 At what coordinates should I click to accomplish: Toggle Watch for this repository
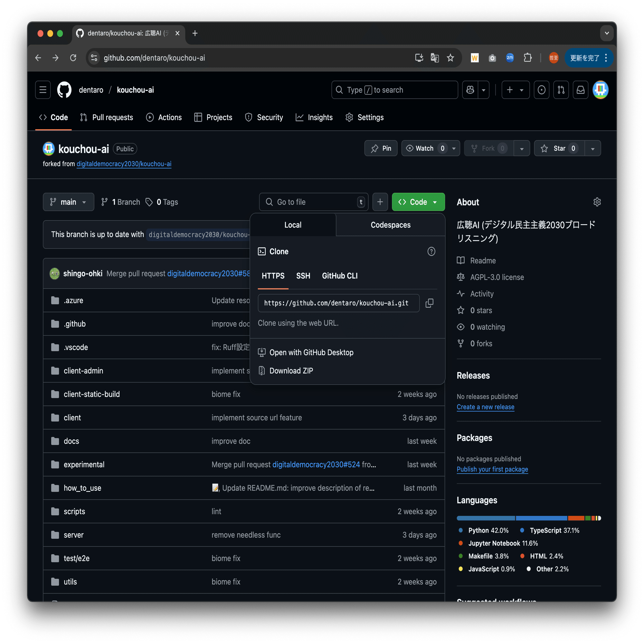pyautogui.click(x=425, y=148)
